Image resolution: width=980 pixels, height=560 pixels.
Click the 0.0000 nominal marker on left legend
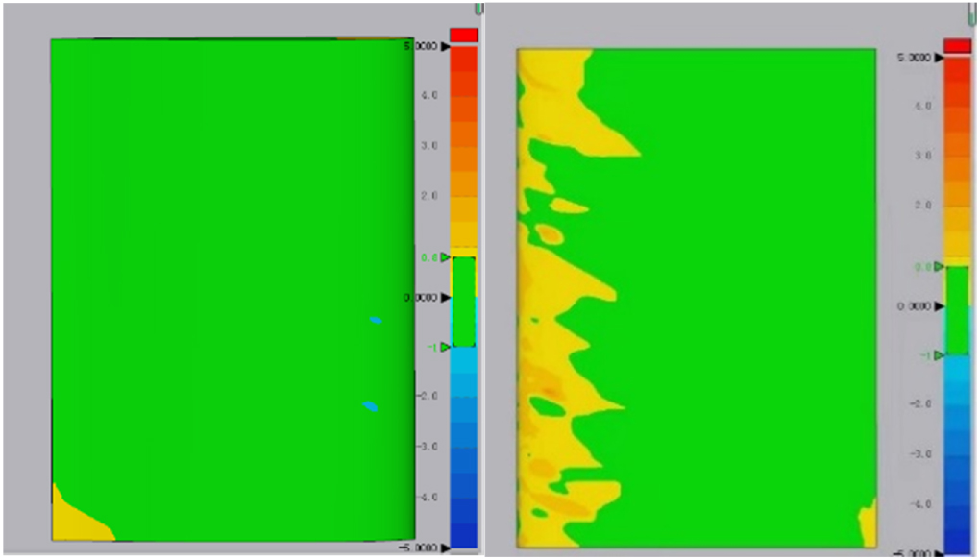click(x=446, y=298)
